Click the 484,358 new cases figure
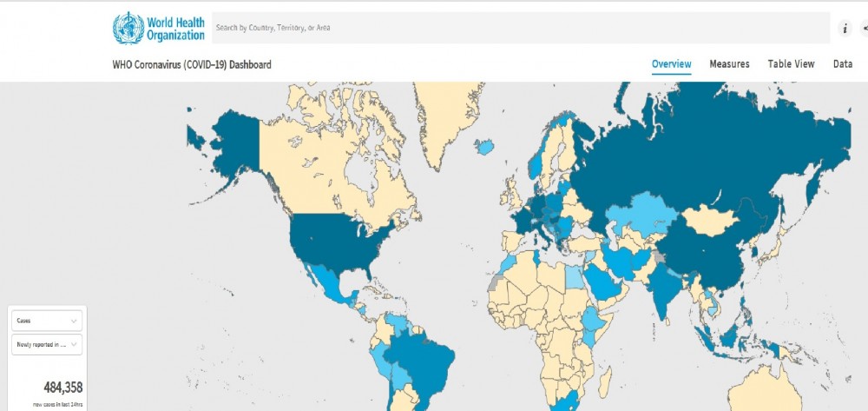868x411 pixels. tap(62, 388)
